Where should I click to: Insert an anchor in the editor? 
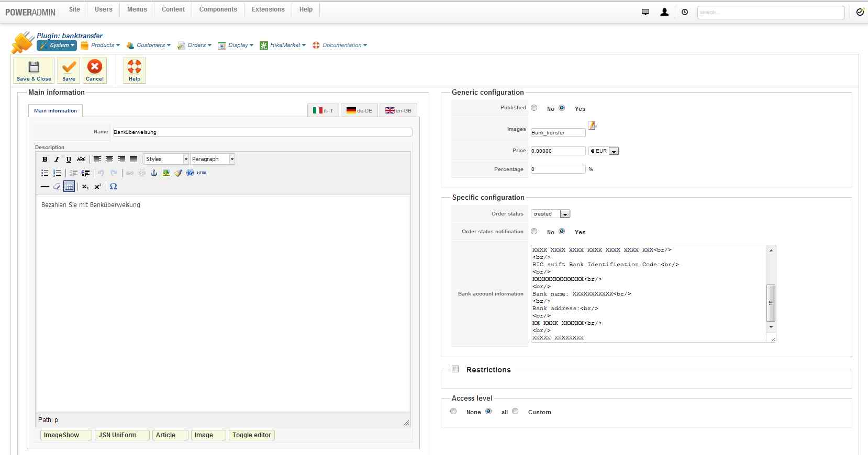154,173
